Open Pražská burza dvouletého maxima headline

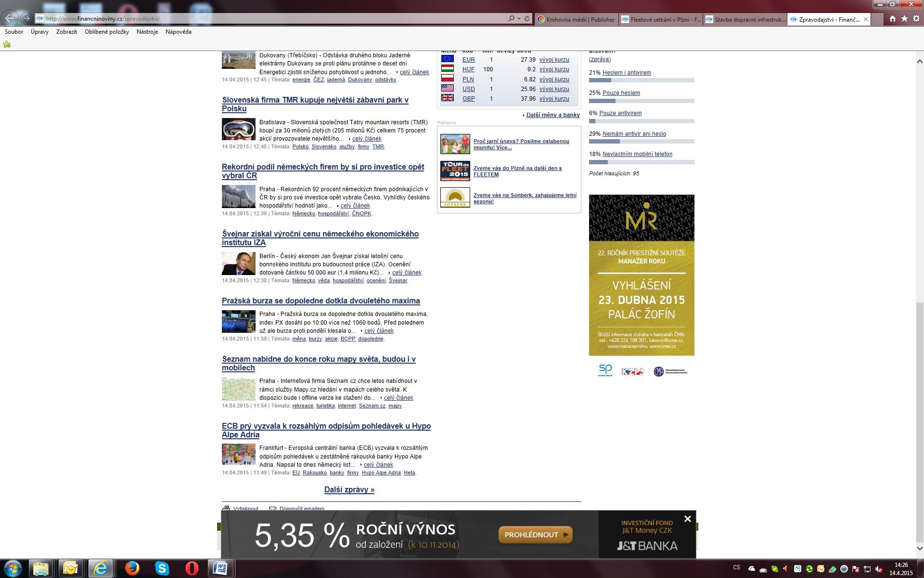(321, 301)
